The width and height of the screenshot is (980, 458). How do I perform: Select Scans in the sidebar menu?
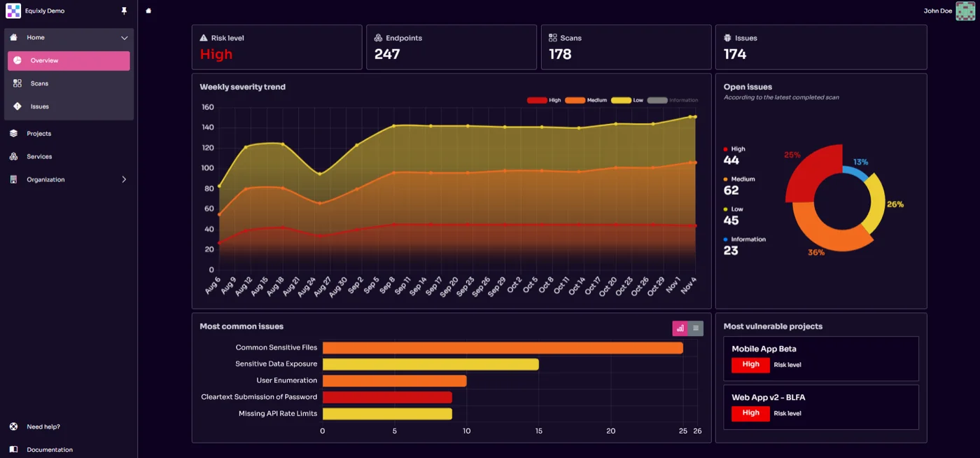(38, 83)
